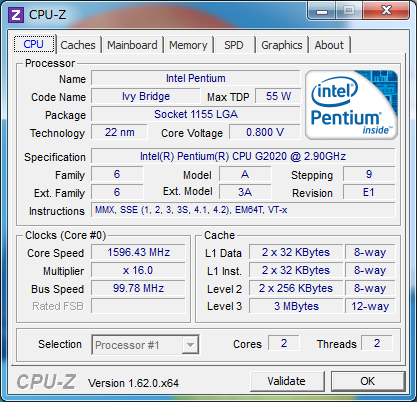Click the Multiplier value x 16.0
The width and height of the screenshot is (417, 402).
pyautogui.click(x=138, y=270)
